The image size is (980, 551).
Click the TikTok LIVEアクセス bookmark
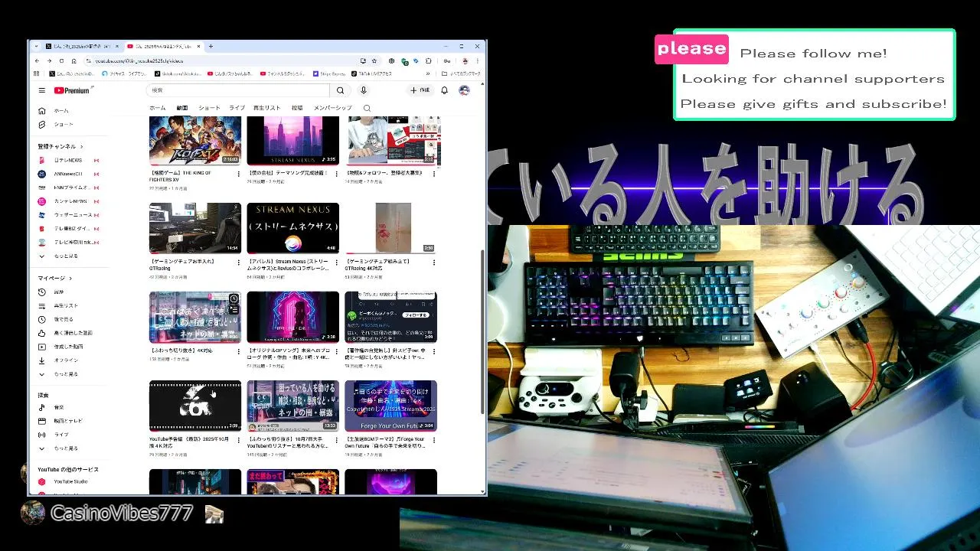tap(372, 73)
